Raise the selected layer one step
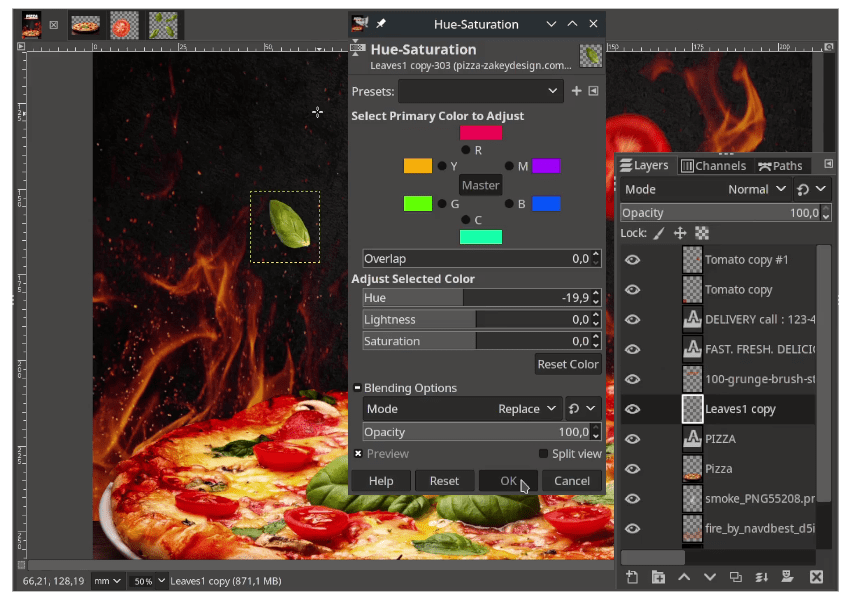The height and width of the screenshot is (600, 850). (x=684, y=577)
